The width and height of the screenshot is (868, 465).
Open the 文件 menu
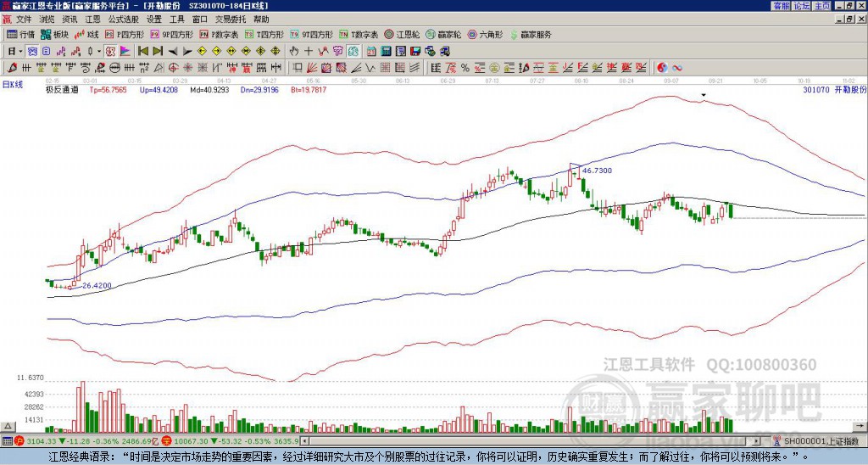24,20
